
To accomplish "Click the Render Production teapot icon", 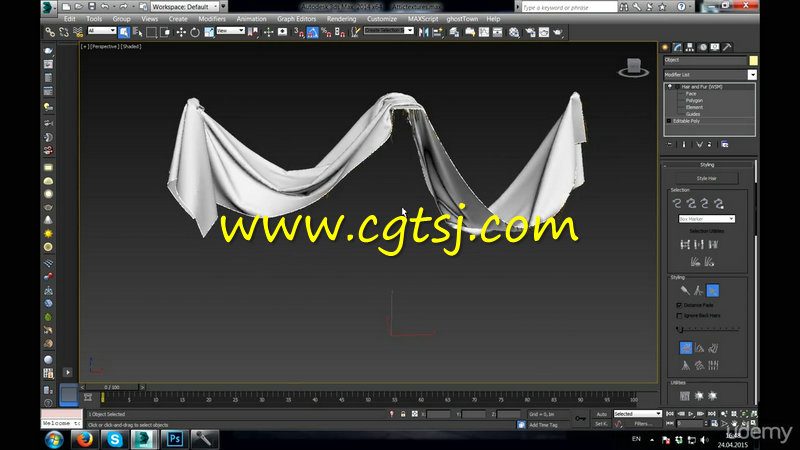I will 558,32.
